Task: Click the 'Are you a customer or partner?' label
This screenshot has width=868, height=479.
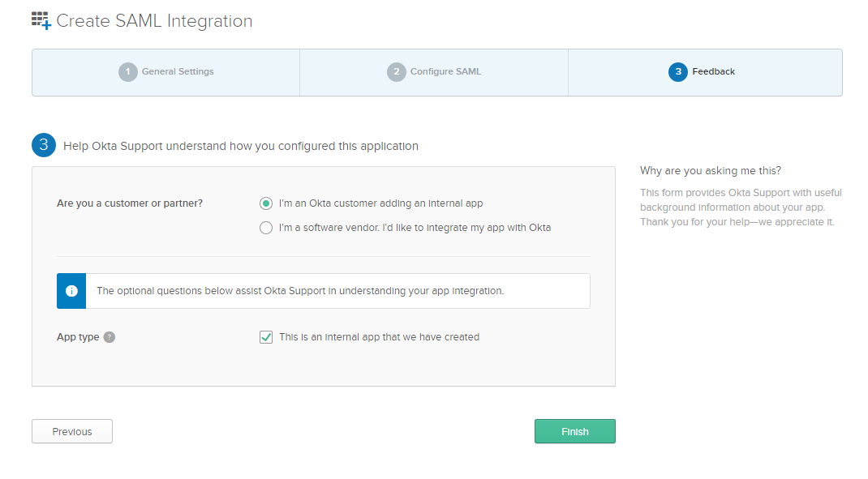Action: pyautogui.click(x=130, y=203)
